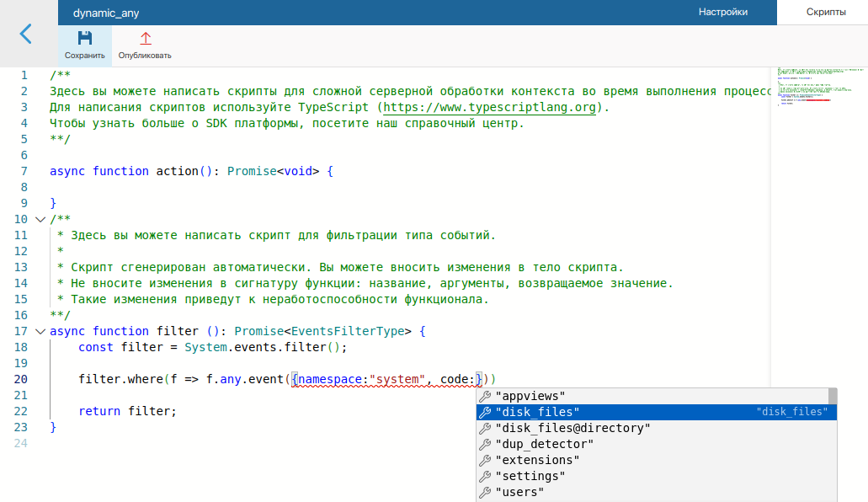Screen dimensions: 868x502
Task: Click wrench icon beside "users"
Action: pyautogui.click(x=484, y=492)
